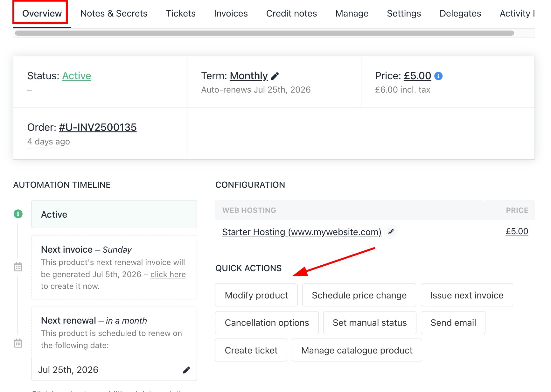Viewport: 551px width, 392px height.
Task: Open Starter Hosting (www.mywebsite.com) link
Action: click(x=302, y=232)
